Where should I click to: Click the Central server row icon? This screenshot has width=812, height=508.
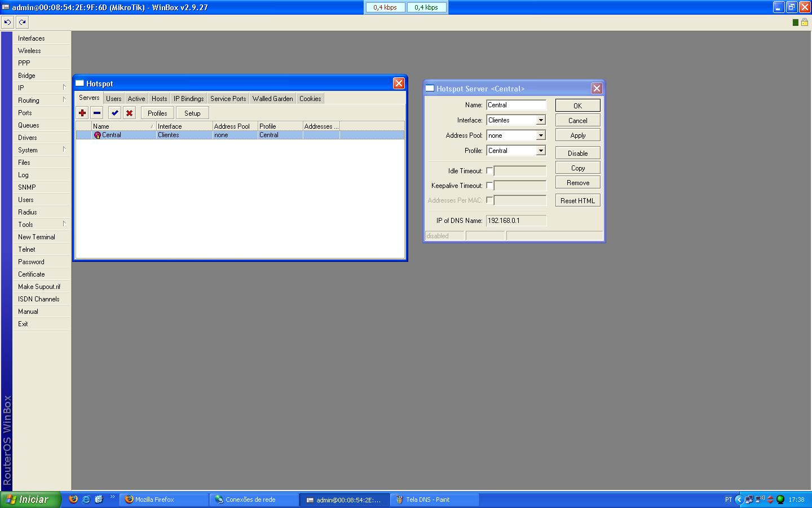(97, 135)
